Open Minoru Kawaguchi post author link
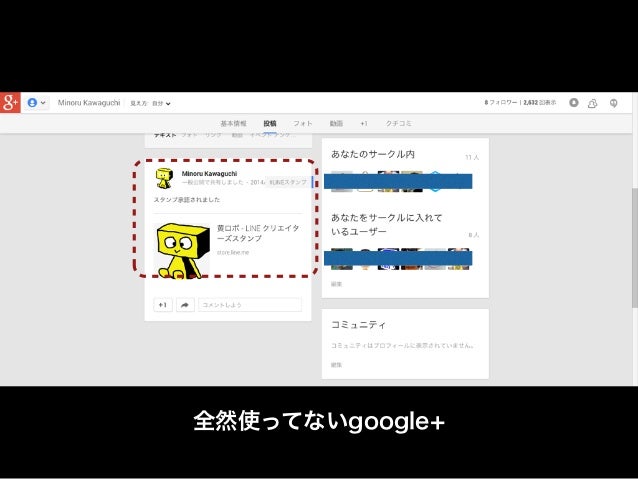Viewport: 638px width, 479px height. click(x=209, y=173)
